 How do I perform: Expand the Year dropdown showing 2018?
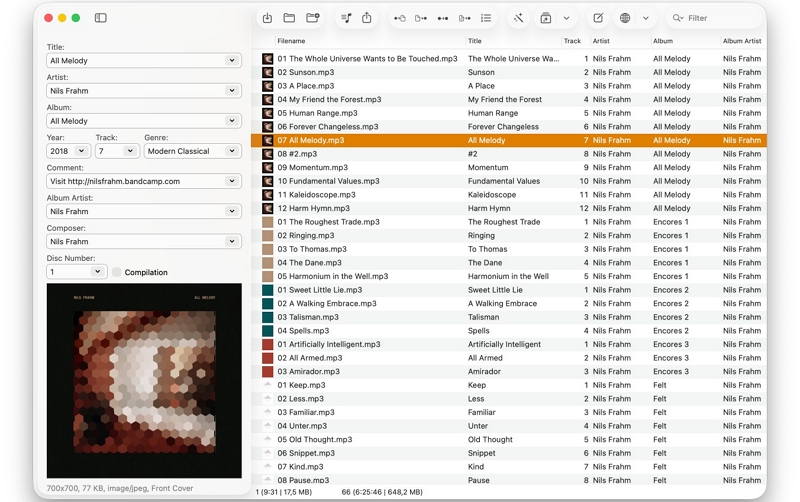point(81,151)
